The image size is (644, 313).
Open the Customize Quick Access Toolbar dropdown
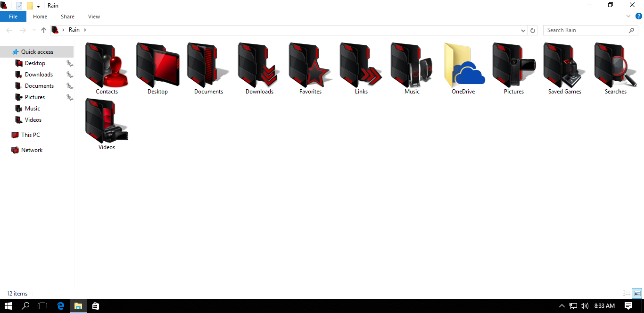(x=38, y=6)
